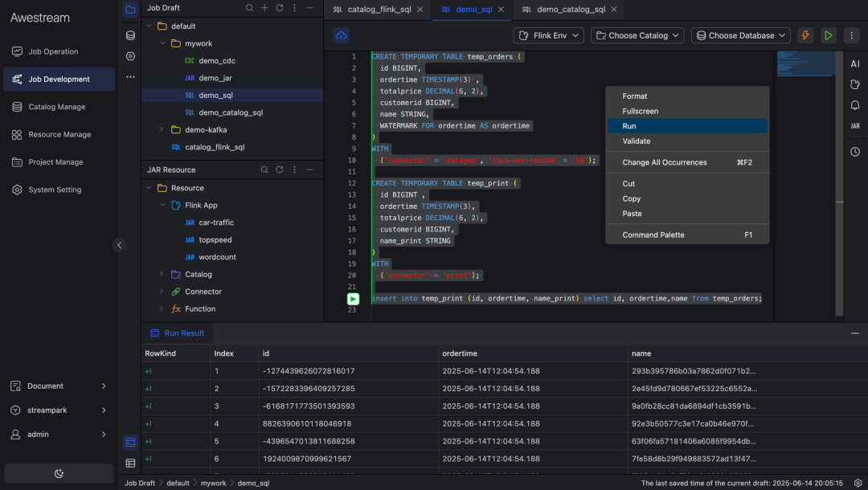Click the search icon in Job Draft header
Image resolution: width=868 pixels, height=490 pixels.
coord(250,8)
